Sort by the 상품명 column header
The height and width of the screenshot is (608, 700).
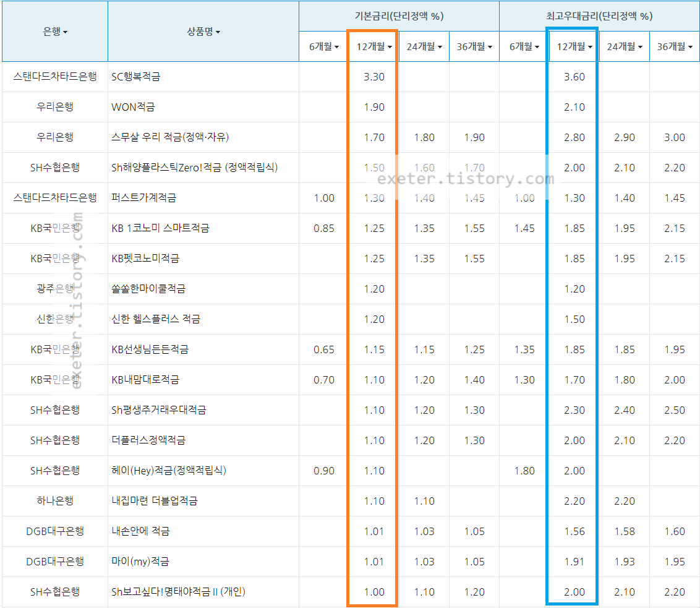coord(203,32)
